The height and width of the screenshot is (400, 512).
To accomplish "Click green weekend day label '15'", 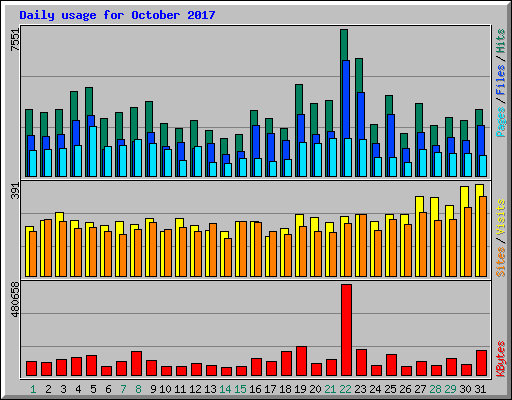I will tap(240, 389).
